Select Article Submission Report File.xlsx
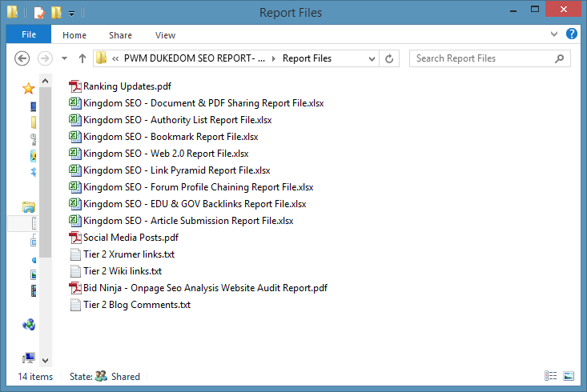The image size is (587, 392). coord(188,221)
